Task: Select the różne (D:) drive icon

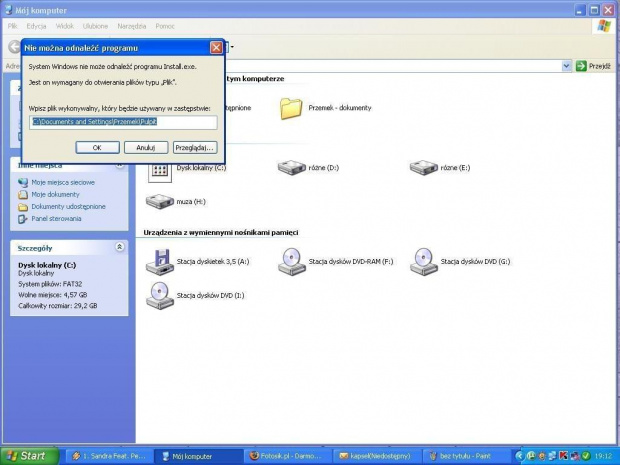Action: 292,168
